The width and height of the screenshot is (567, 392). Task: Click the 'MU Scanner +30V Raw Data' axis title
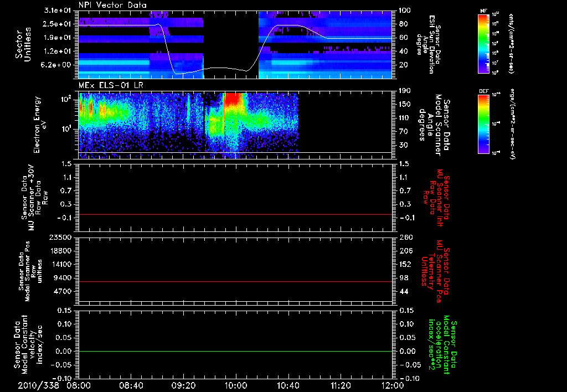34,198
